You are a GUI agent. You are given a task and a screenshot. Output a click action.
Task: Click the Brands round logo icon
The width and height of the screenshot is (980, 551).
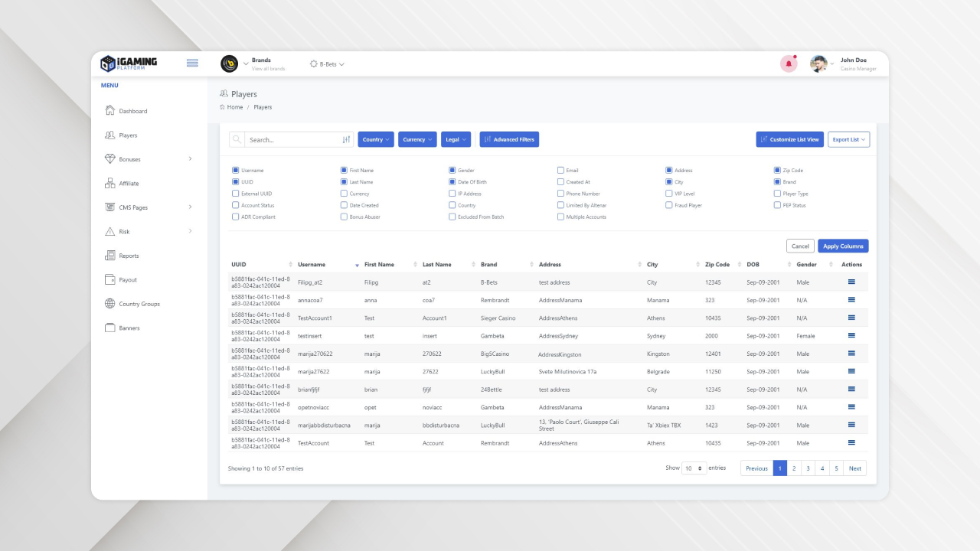click(229, 64)
